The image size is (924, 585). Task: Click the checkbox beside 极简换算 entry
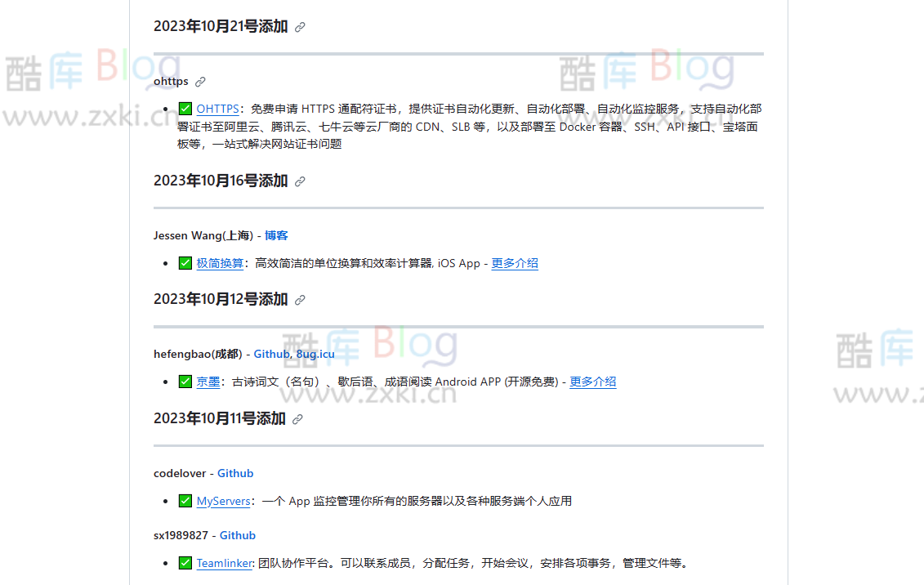(x=185, y=263)
